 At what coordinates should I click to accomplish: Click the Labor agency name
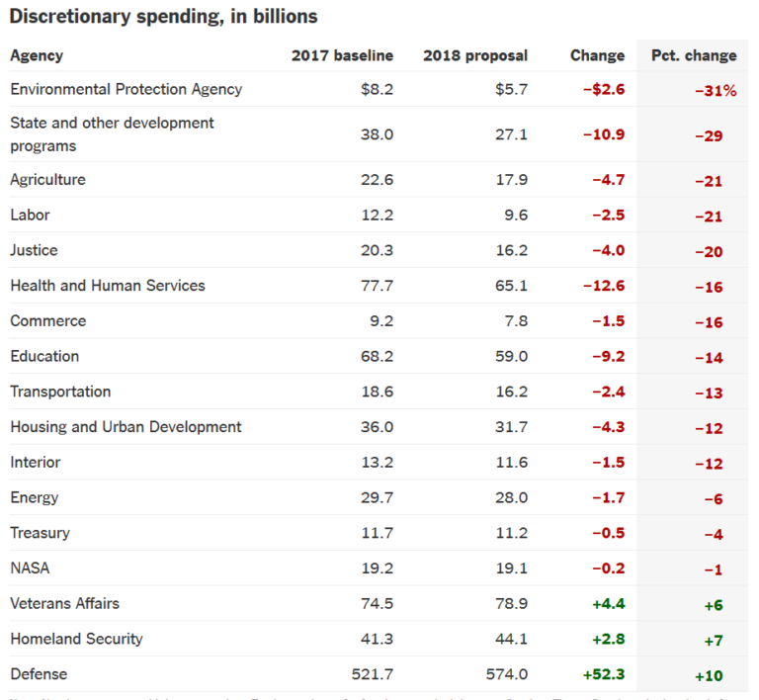[x=30, y=215]
